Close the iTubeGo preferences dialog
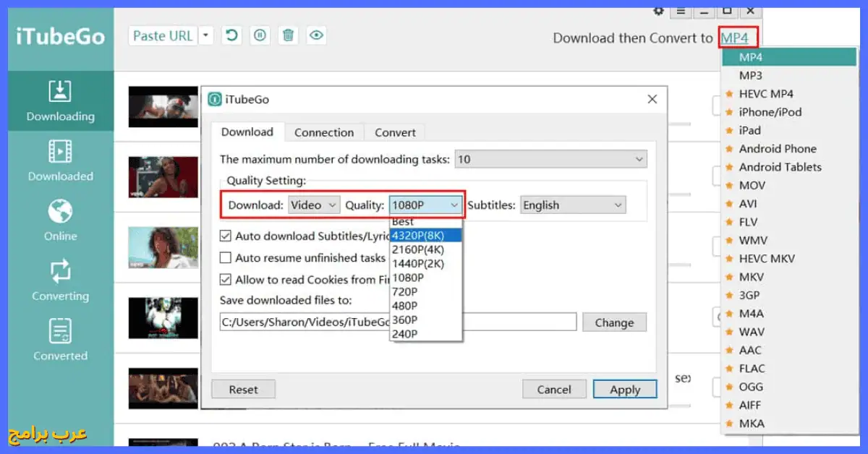 [652, 99]
